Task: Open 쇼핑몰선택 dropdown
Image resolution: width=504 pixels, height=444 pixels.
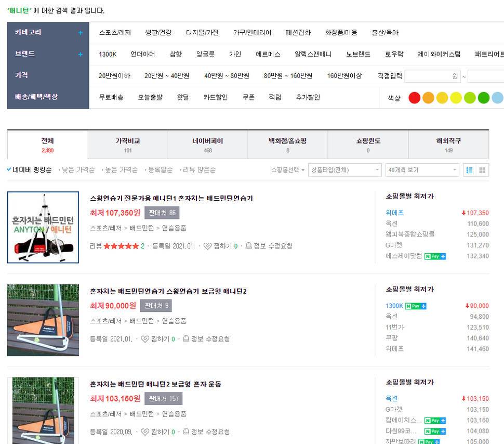Action: pyautogui.click(x=287, y=170)
